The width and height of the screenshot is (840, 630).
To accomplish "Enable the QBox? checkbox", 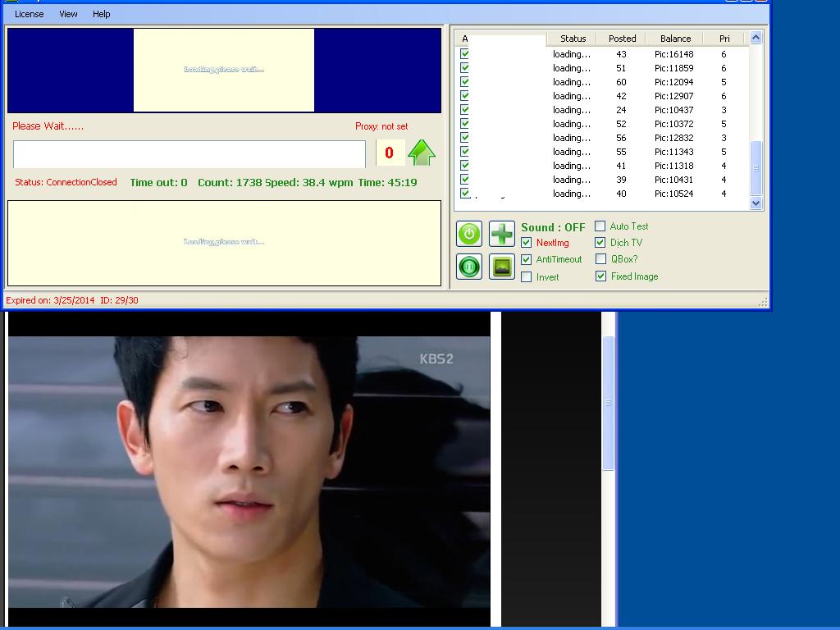I will tap(600, 259).
